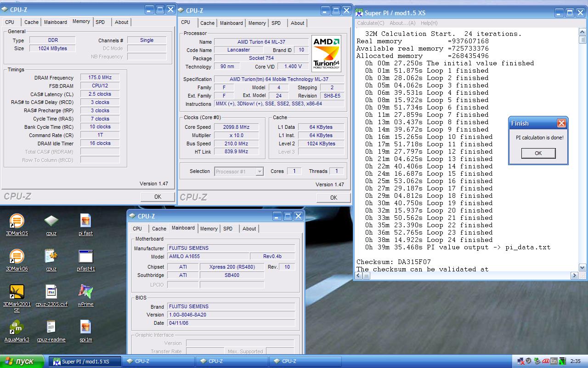Screen dimensions: 588x368
Task: Open About tab in processor CPU-Z window
Action: tap(298, 23)
